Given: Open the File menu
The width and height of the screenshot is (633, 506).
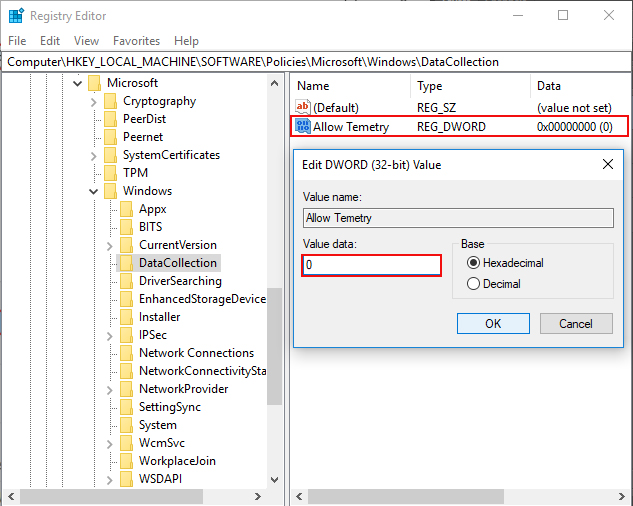Looking at the screenshot, I should coord(17,41).
